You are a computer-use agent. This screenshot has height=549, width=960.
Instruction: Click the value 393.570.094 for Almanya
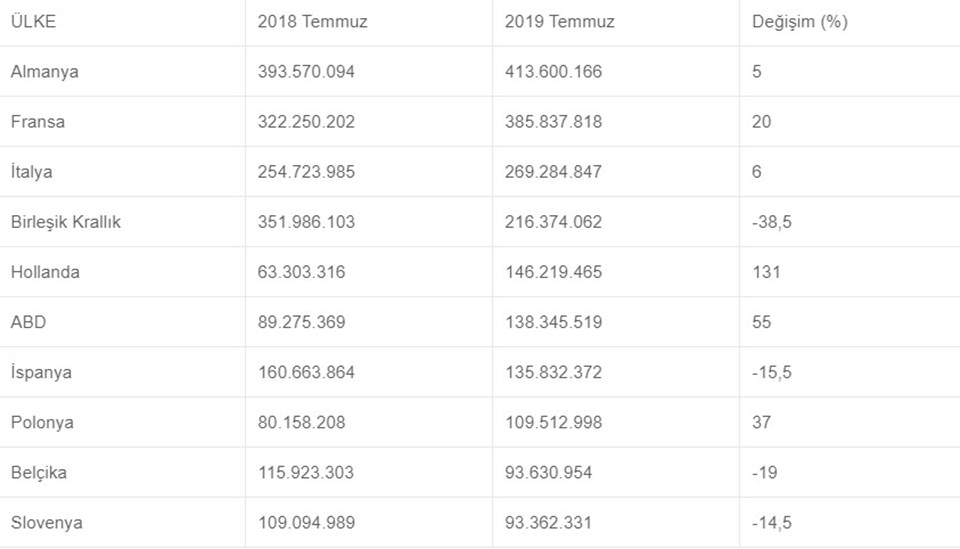[x=306, y=72]
